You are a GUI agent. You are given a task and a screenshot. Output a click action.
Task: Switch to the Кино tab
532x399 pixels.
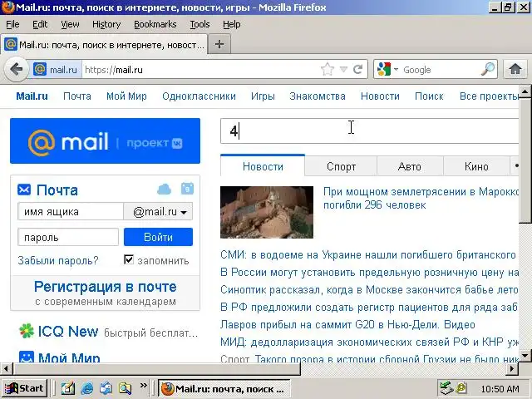tap(476, 166)
